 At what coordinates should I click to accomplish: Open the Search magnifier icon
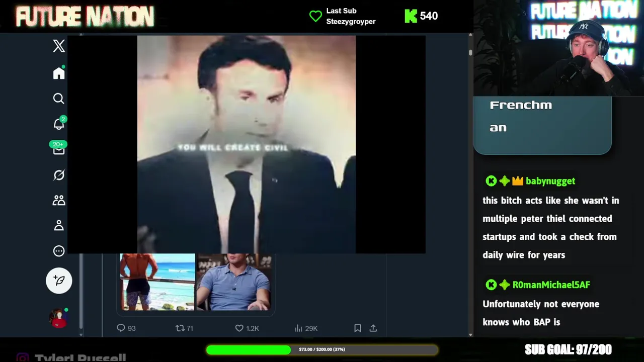pyautogui.click(x=59, y=99)
